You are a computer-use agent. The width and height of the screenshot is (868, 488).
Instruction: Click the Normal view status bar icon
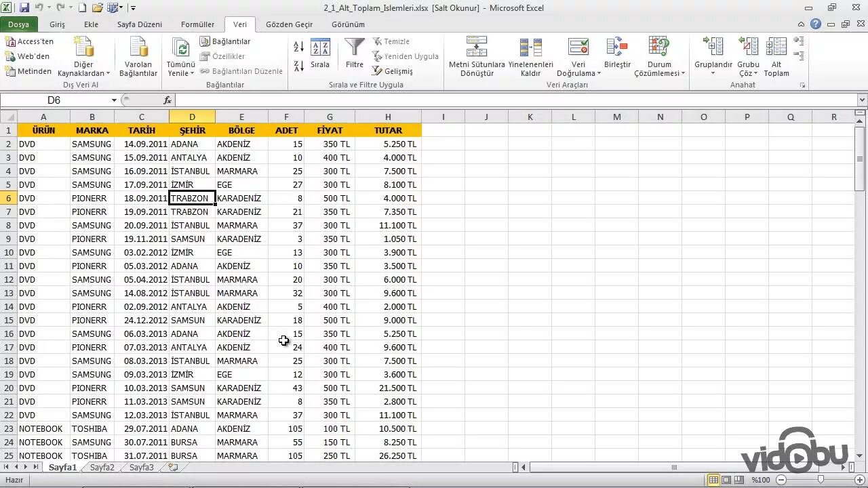coord(713,480)
